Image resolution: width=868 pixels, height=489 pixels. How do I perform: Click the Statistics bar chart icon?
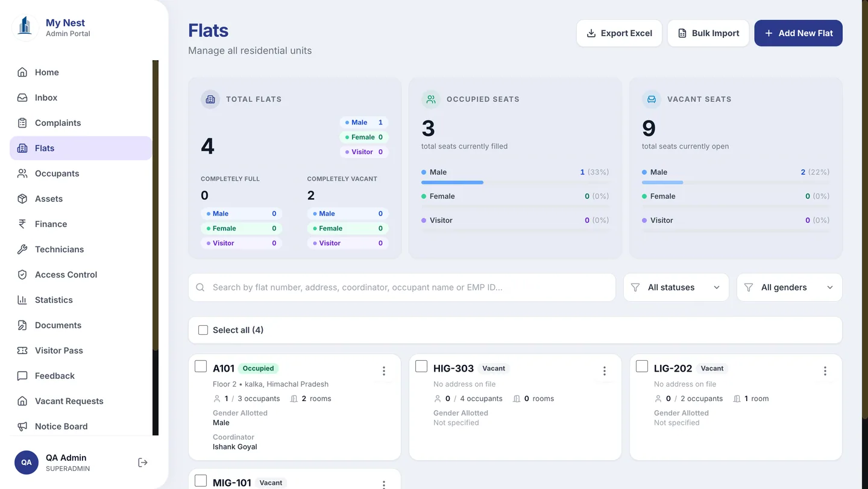(x=22, y=300)
